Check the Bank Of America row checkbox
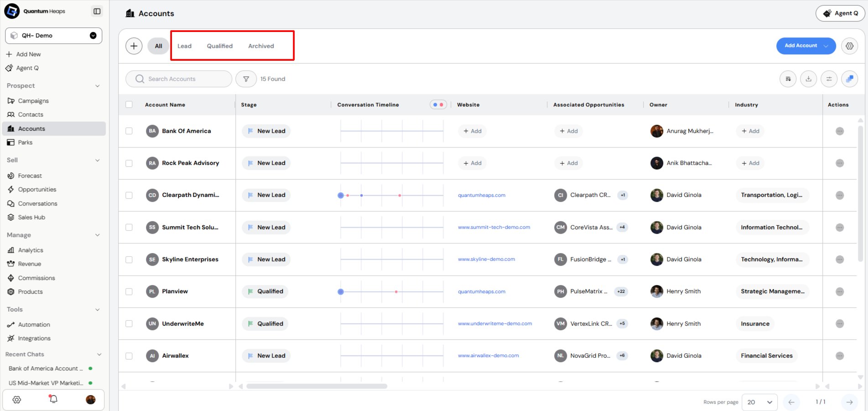 [129, 131]
